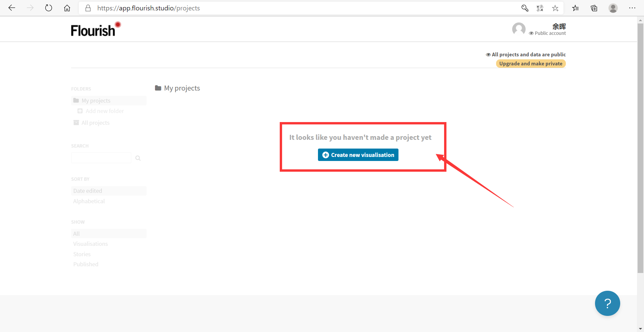Open the browser profile avatar
The width and height of the screenshot is (644, 332).
point(613,8)
